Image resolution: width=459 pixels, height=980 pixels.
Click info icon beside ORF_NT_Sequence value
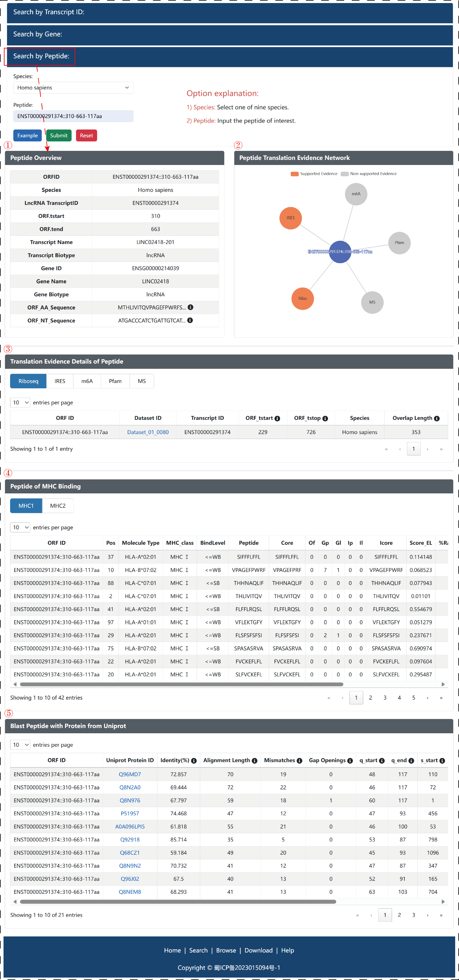[190, 320]
